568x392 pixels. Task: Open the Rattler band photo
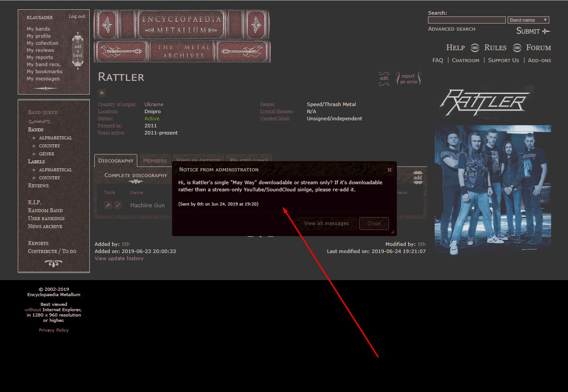tap(493, 190)
